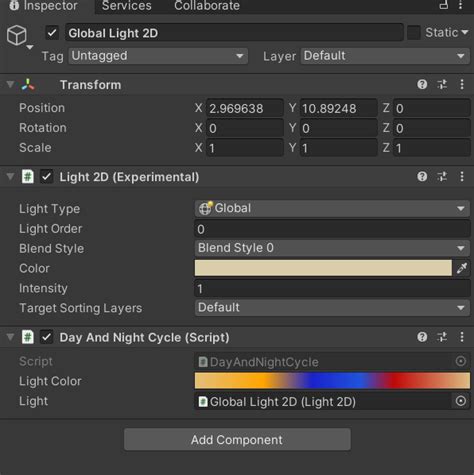Click Position Y value field

338,108
